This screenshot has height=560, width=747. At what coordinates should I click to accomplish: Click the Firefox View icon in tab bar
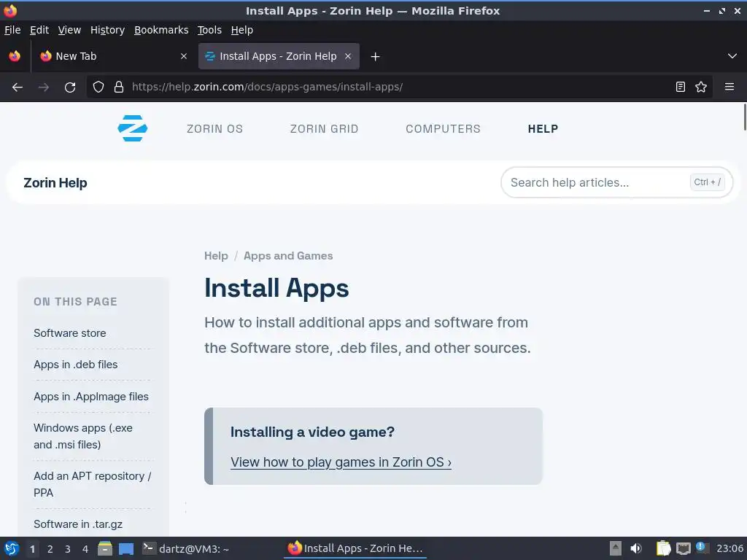15,56
